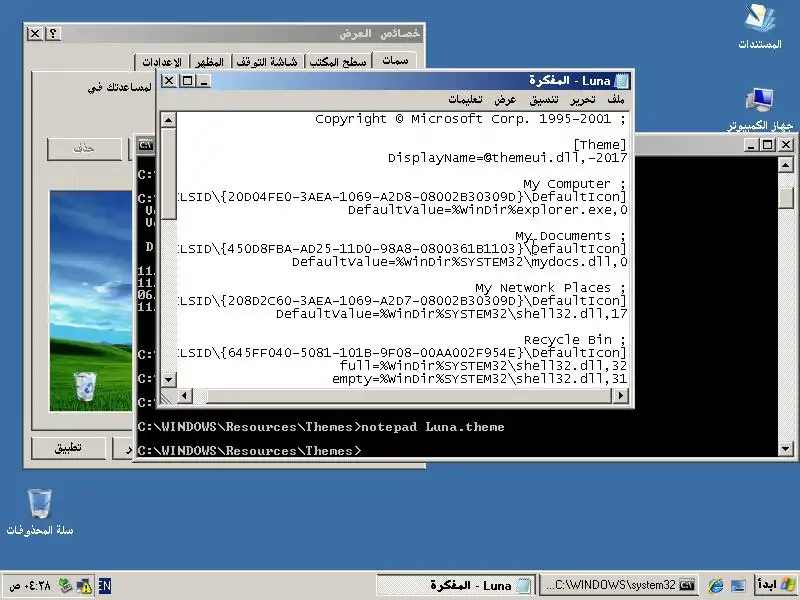Click the Show Desktop quick launch icon
Viewport: 800px width, 600px height.
tap(738, 585)
